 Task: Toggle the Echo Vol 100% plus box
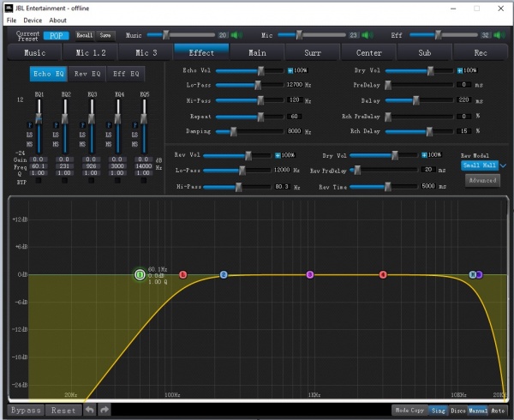290,70
